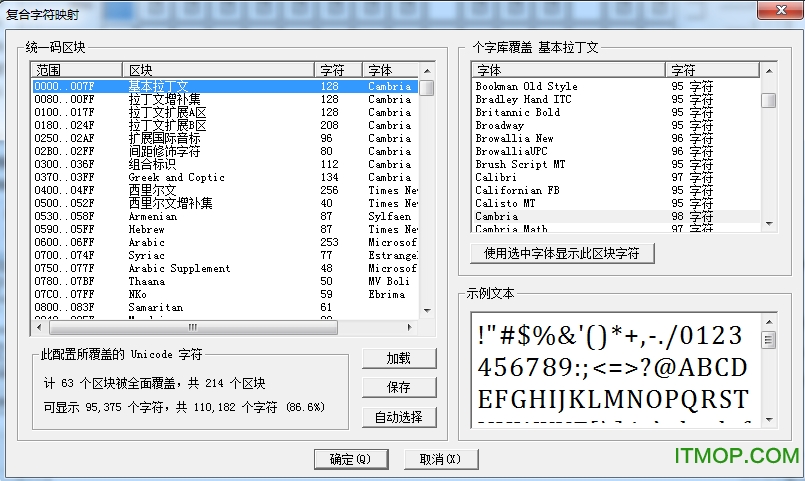Viewport: 805px width, 481px height.
Task: Click the 字符 header in font coverage list
Action: 713,70
